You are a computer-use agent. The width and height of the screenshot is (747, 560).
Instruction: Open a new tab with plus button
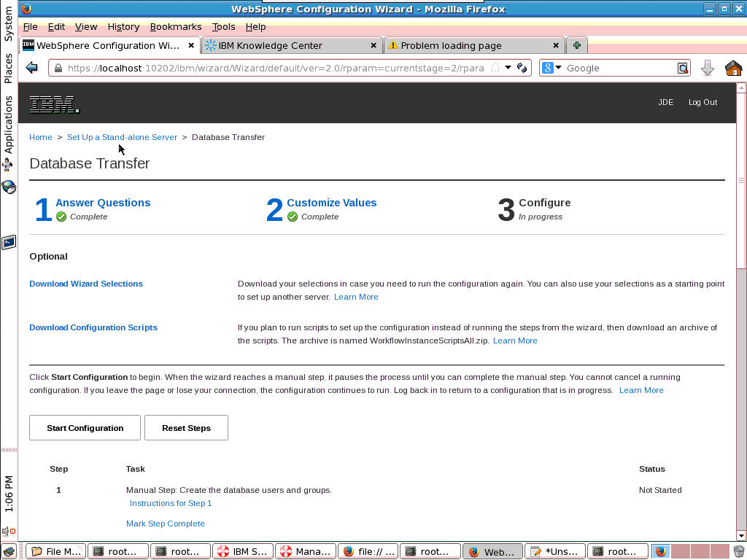[x=577, y=45]
